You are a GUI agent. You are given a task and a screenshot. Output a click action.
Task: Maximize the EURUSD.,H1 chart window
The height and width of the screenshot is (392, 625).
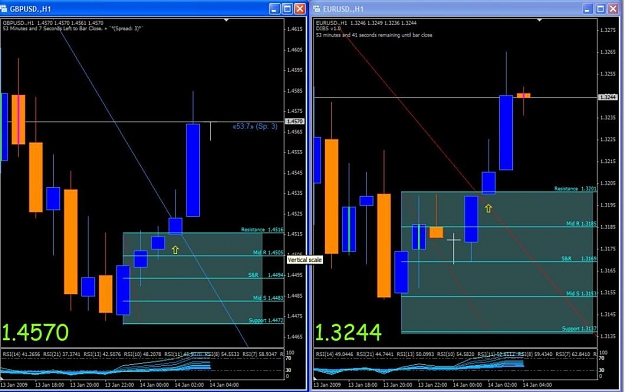click(x=600, y=9)
